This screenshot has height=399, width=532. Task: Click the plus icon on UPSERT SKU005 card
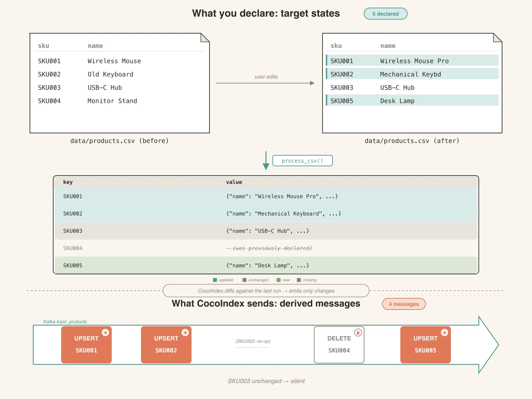pos(445,332)
